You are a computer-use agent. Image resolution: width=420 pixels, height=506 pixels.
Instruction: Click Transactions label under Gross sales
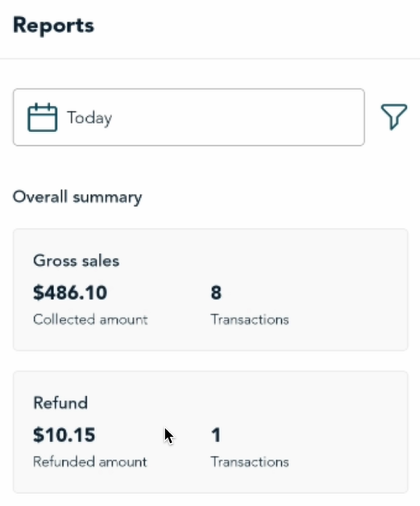(x=250, y=320)
